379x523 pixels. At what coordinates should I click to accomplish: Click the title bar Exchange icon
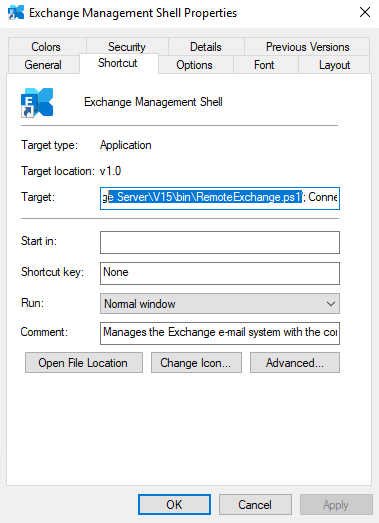(16, 13)
